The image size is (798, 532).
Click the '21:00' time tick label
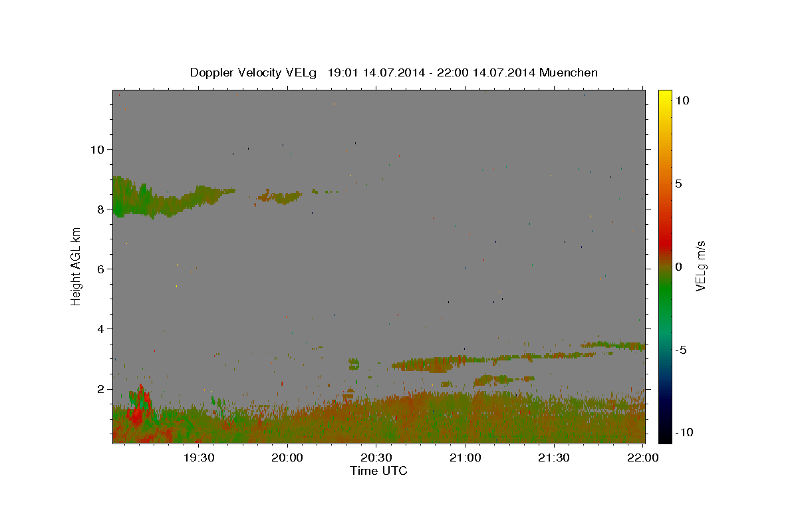pyautogui.click(x=465, y=458)
